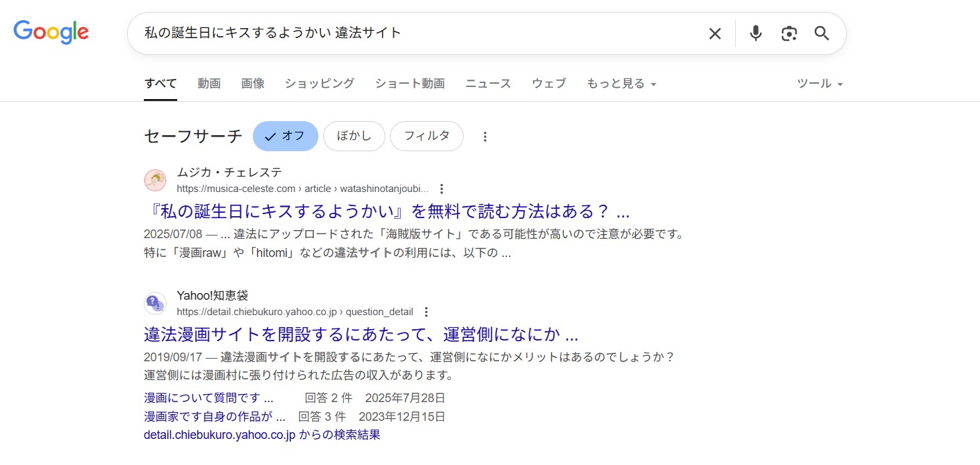Open the three-dot menu of the first result
The width and height of the screenshot is (980, 465).
[442, 188]
